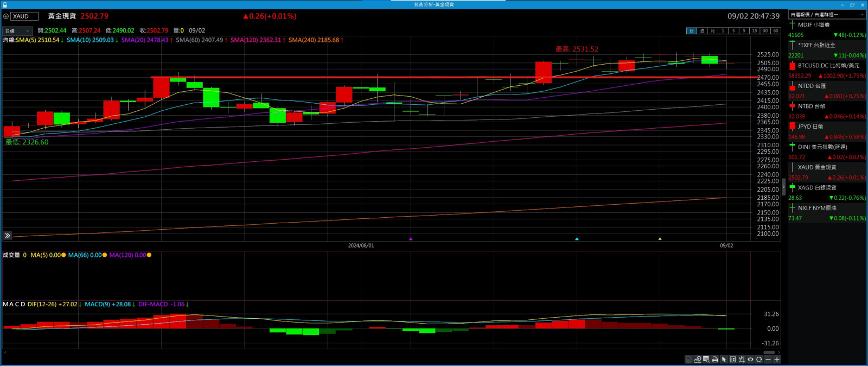
Task: Select the 15-minute timeframe button
Action: (754, 31)
